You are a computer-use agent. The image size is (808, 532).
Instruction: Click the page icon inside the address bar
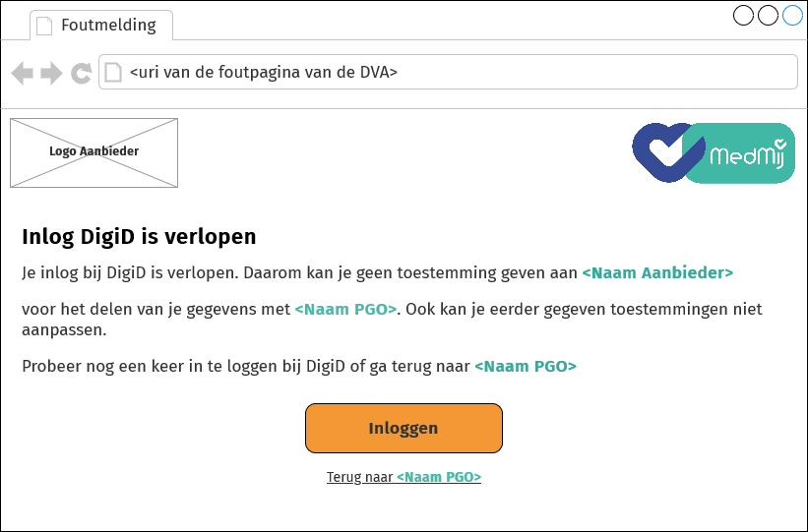tap(114, 73)
